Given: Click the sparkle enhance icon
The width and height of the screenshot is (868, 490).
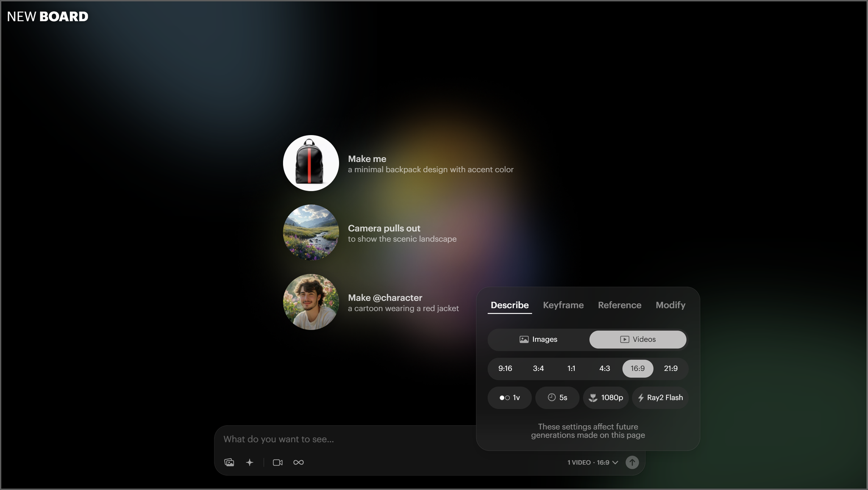Looking at the screenshot, I should 250,462.
